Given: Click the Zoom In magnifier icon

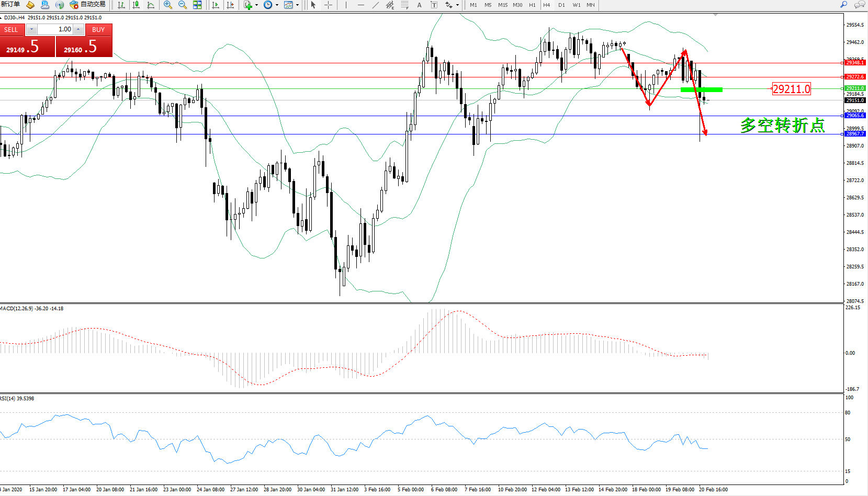Looking at the screenshot, I should (168, 5).
